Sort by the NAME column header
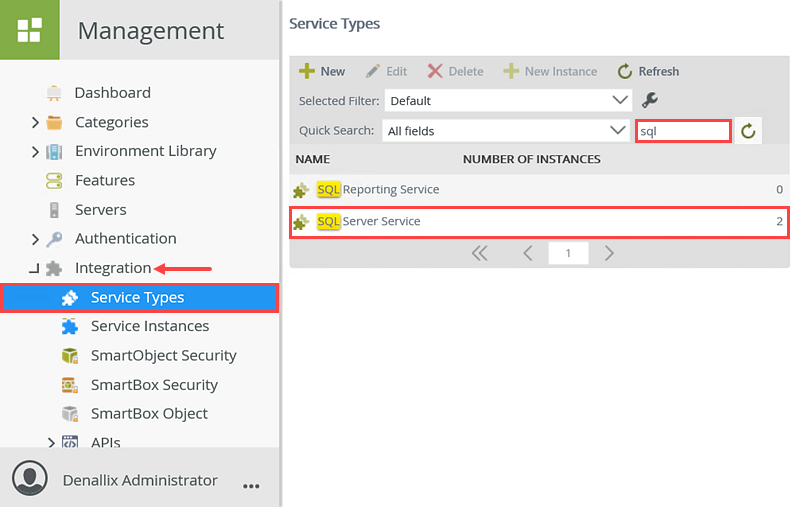This screenshot has height=507, width=800. coord(313,159)
